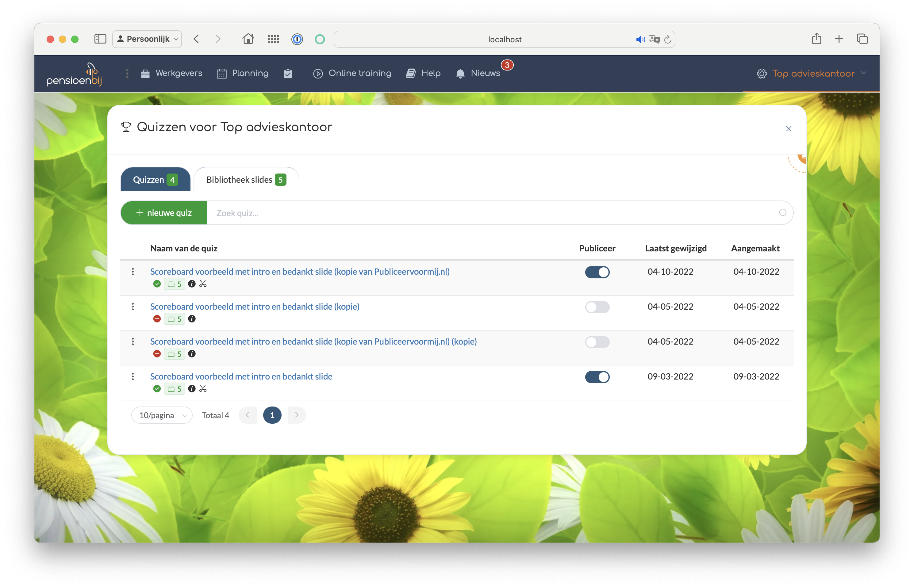
Task: Open 'Scoreboard voorbeeld met intro en bedankt slide' original
Action: point(241,376)
